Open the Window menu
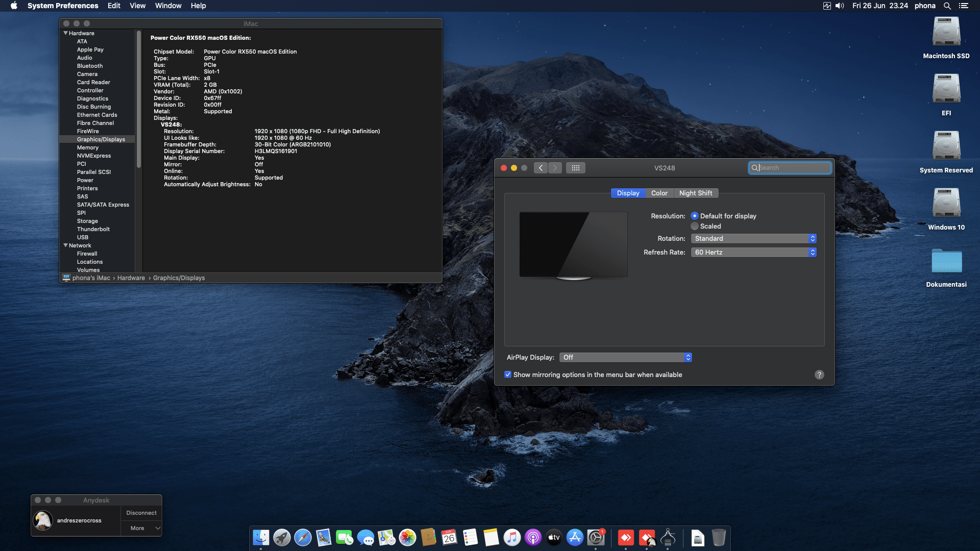The height and width of the screenshot is (551, 980). tap(168, 6)
